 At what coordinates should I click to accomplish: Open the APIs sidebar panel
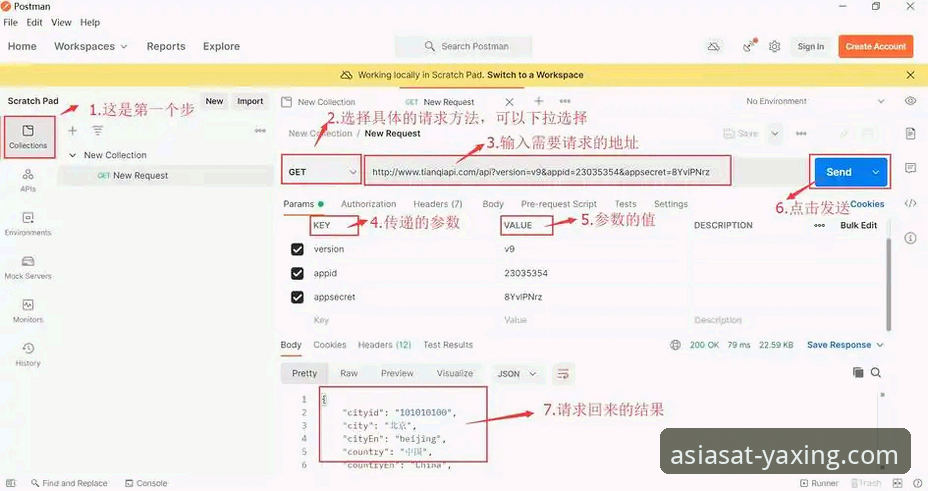(28, 180)
